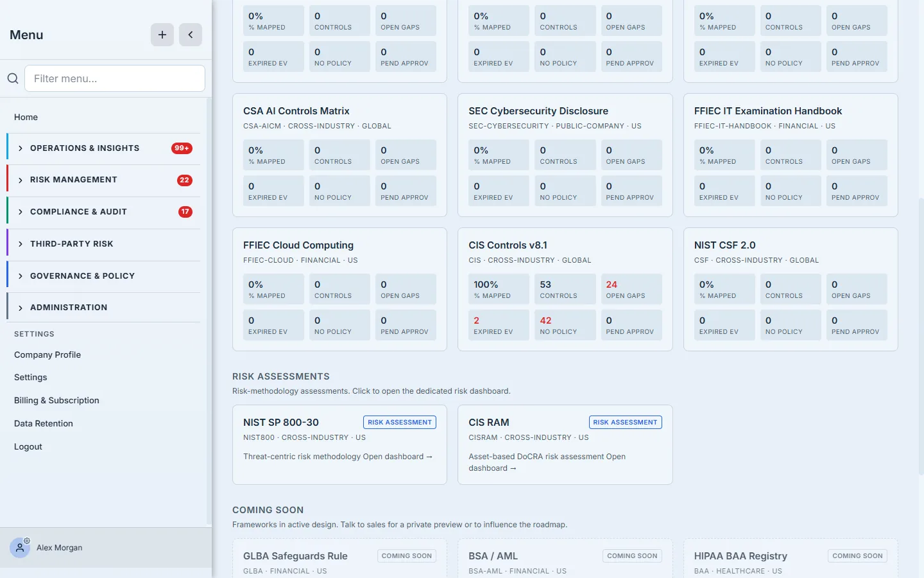Click the 17 badge on Compliance & Audit
This screenshot has width=924, height=578.
[x=185, y=212]
